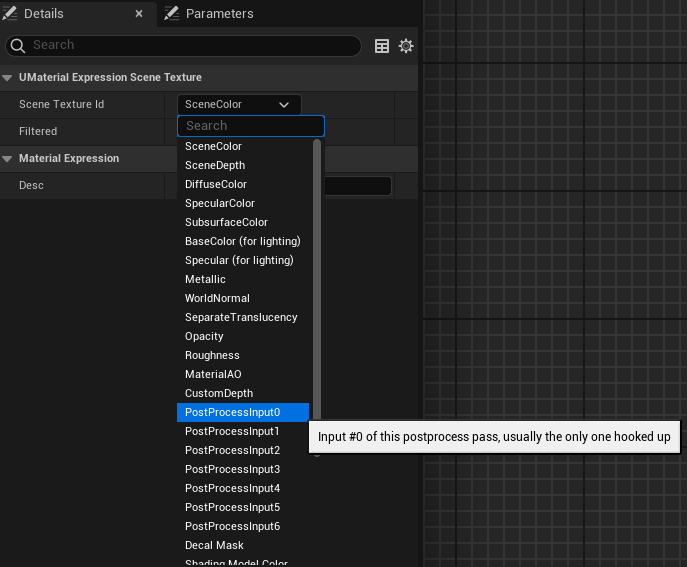Close the Details tab

[x=139, y=14]
